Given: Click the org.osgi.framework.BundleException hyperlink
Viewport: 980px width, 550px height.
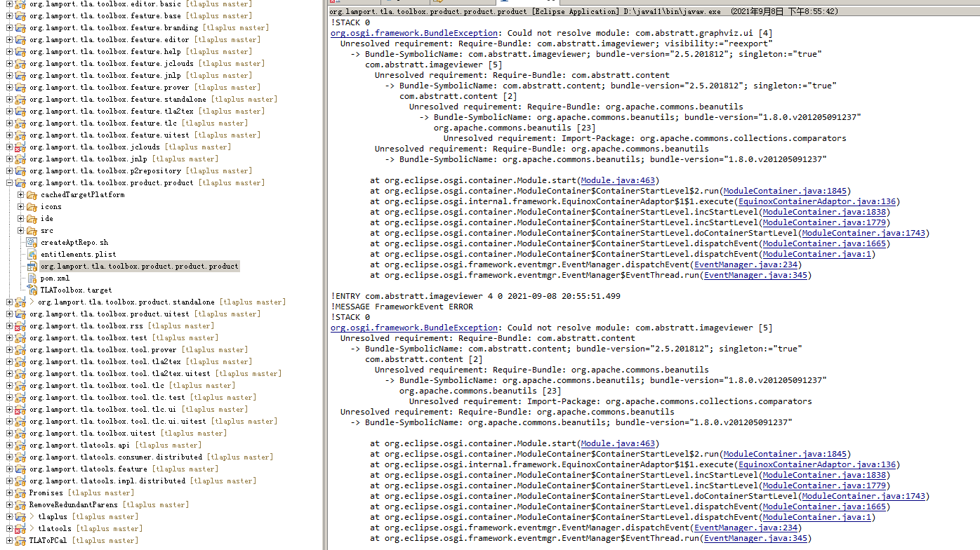Looking at the screenshot, I should [413, 32].
